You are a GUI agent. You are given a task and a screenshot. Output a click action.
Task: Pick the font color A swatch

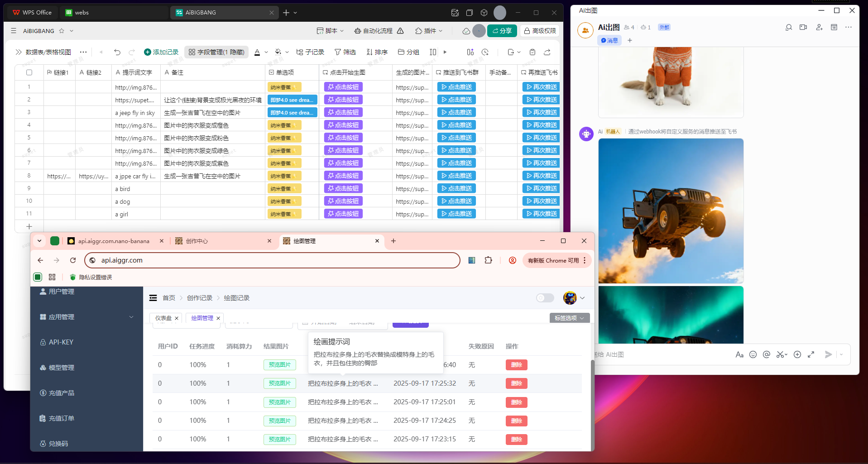pyautogui.click(x=257, y=52)
